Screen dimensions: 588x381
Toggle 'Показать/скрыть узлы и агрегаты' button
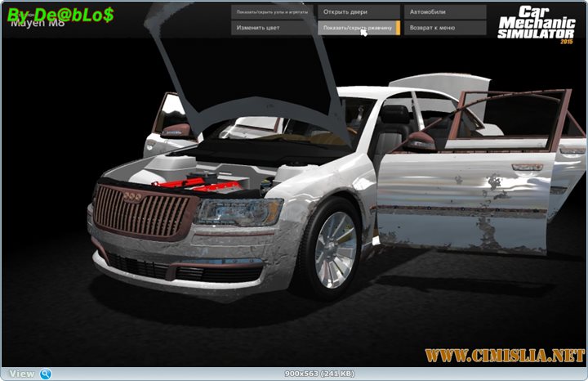(x=272, y=11)
